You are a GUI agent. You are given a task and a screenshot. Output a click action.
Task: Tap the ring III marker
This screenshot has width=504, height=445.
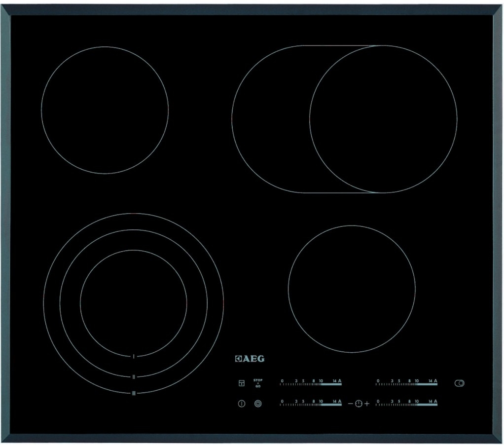[x=134, y=393]
